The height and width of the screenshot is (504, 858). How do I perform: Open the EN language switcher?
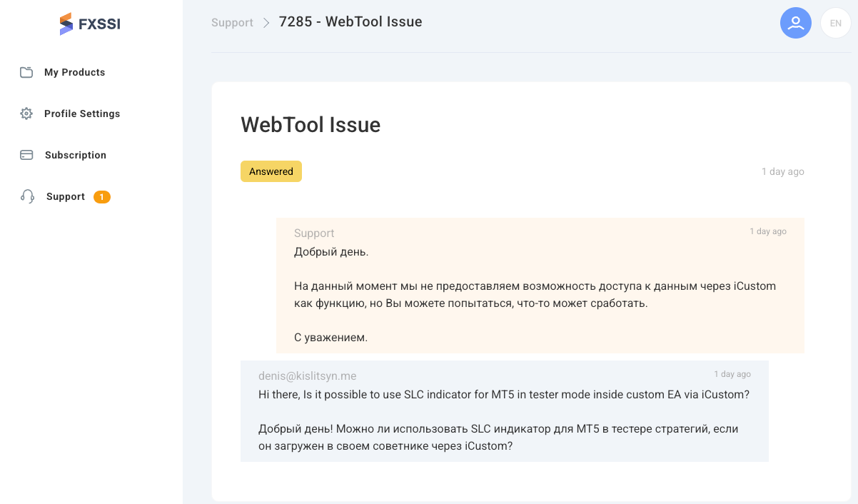835,22
